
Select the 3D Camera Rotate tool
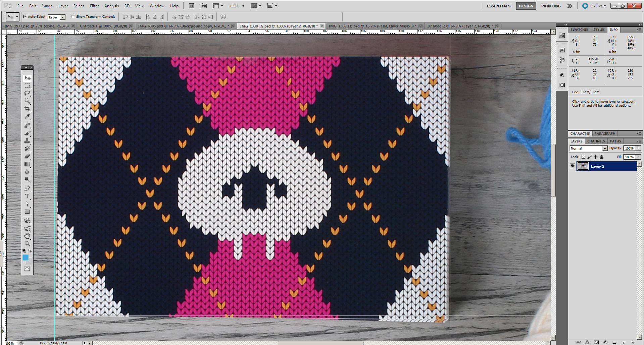pyautogui.click(x=27, y=228)
